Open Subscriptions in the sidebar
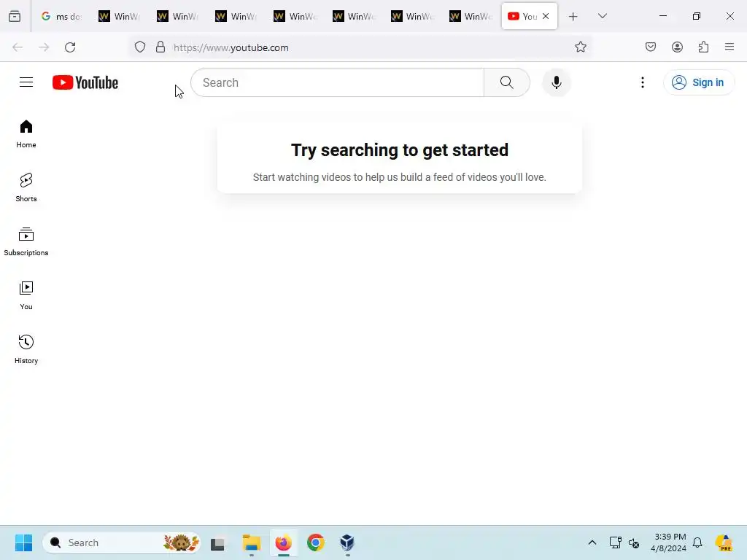Screen dimensions: 747x560 click(x=26, y=242)
